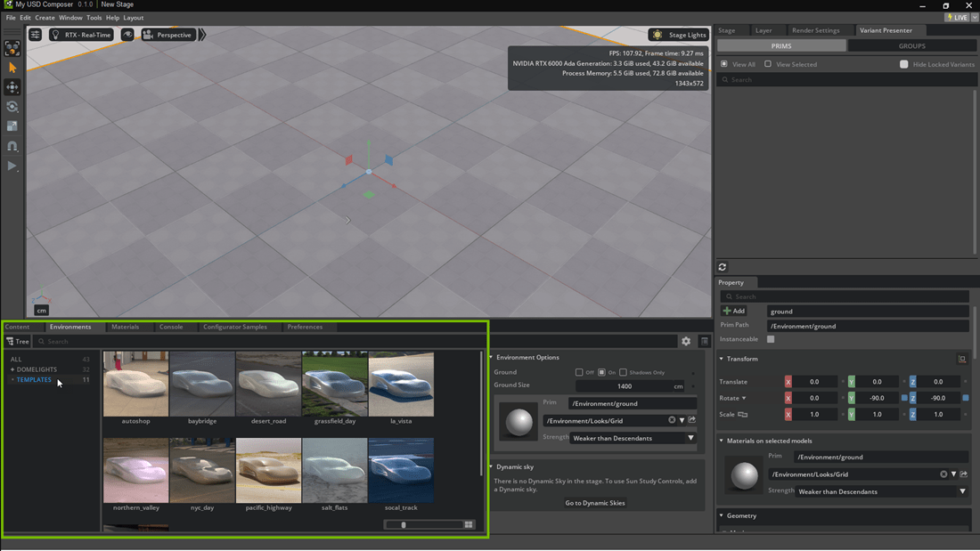Switch thumbnails to grid view icon
The height and width of the screenshot is (551, 980).
[x=469, y=525]
